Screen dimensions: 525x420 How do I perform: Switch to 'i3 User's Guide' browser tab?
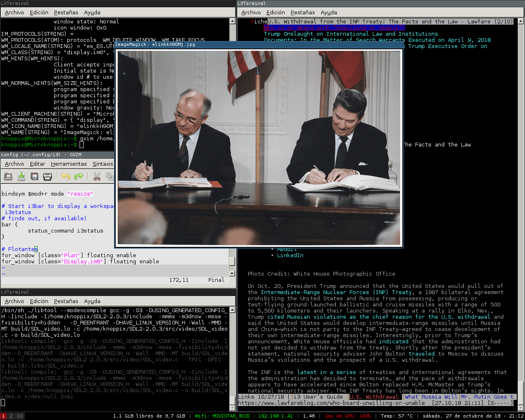coord(318,397)
